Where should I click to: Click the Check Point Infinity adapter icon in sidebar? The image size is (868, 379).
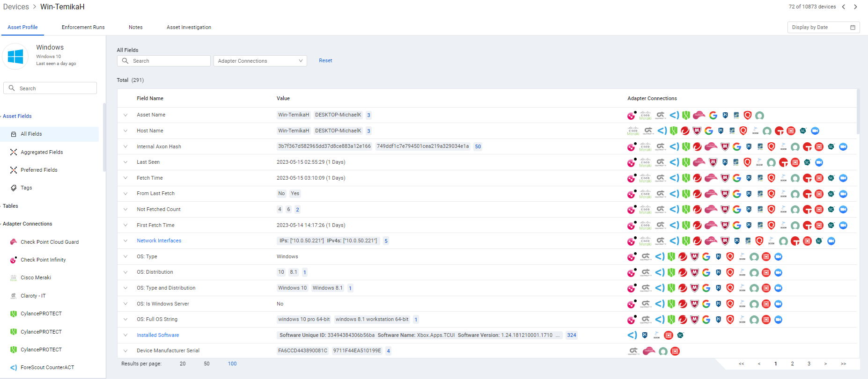pyautogui.click(x=14, y=260)
